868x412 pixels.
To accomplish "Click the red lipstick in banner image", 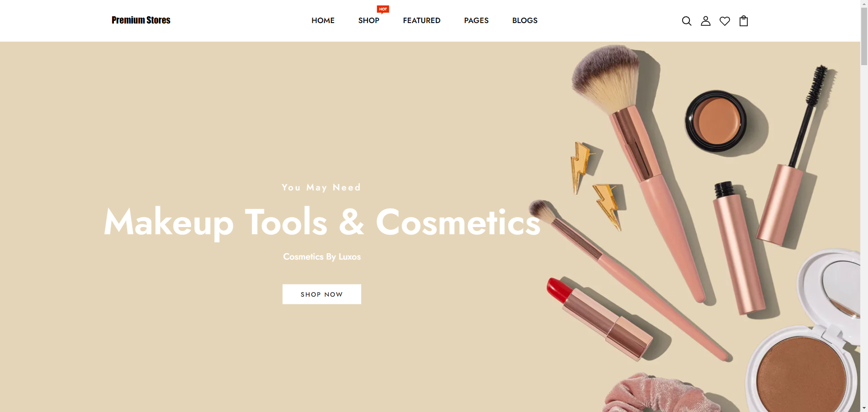I will click(600, 319).
